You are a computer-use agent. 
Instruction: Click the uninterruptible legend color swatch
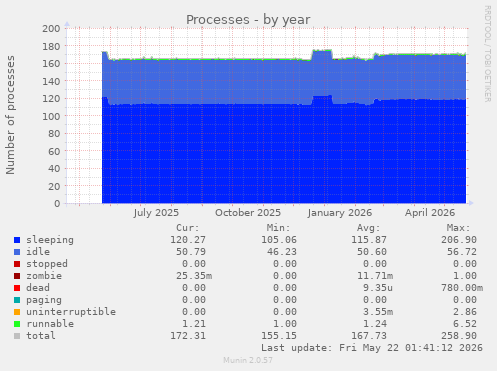pyautogui.click(x=17, y=312)
